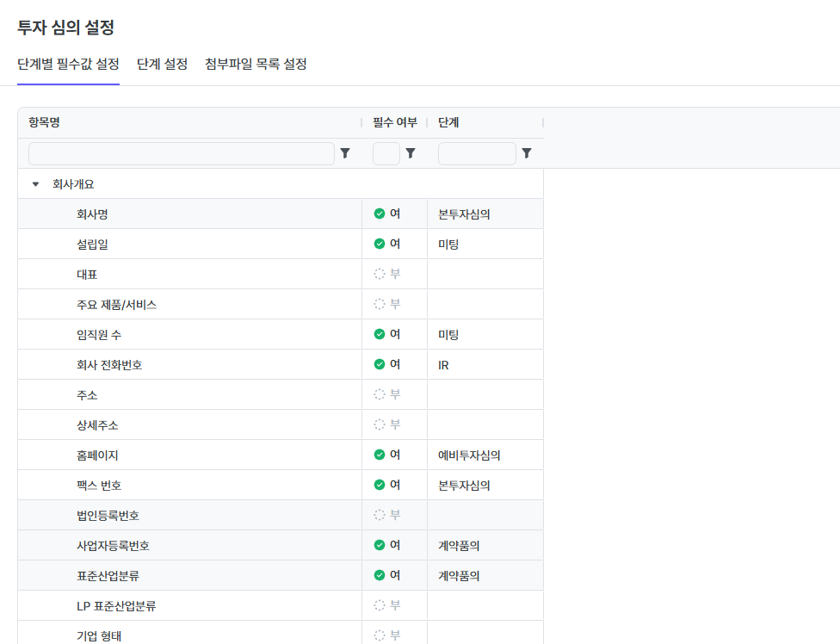Toggle required status for 사업자등록번호

tap(387, 545)
